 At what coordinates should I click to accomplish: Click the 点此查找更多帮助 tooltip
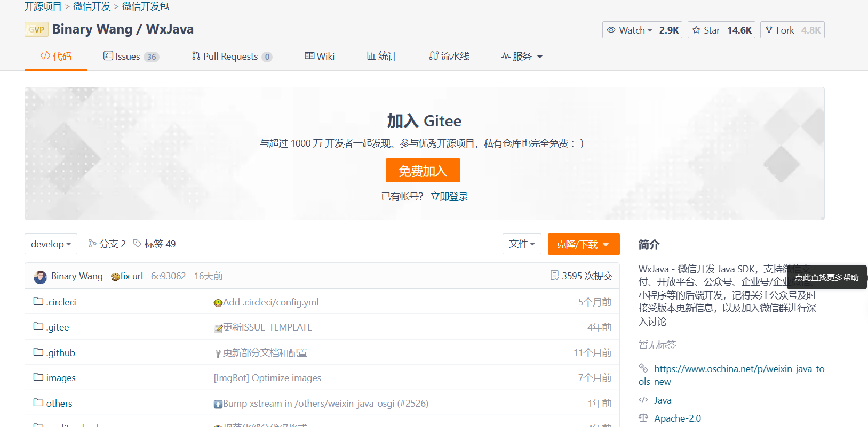[x=826, y=277]
